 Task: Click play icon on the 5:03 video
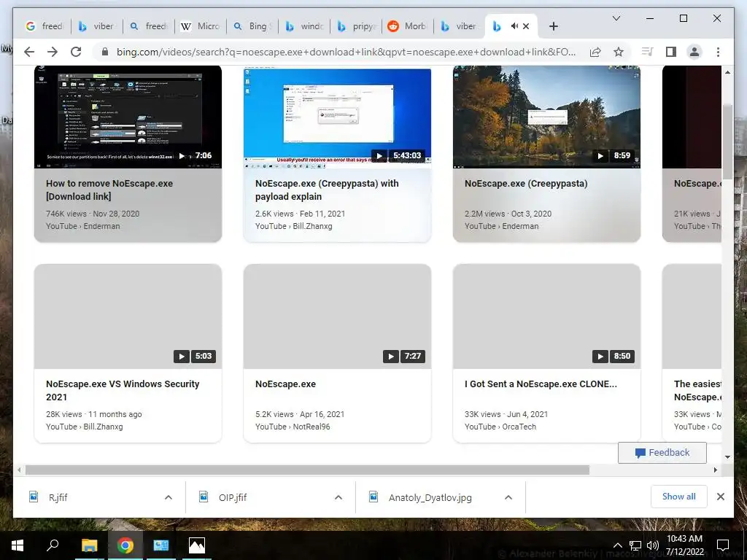point(182,356)
